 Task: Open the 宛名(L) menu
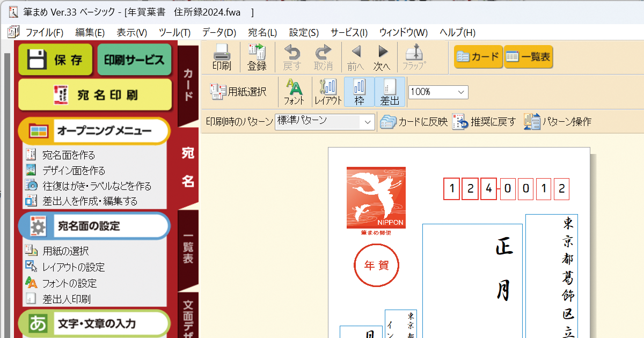(262, 32)
